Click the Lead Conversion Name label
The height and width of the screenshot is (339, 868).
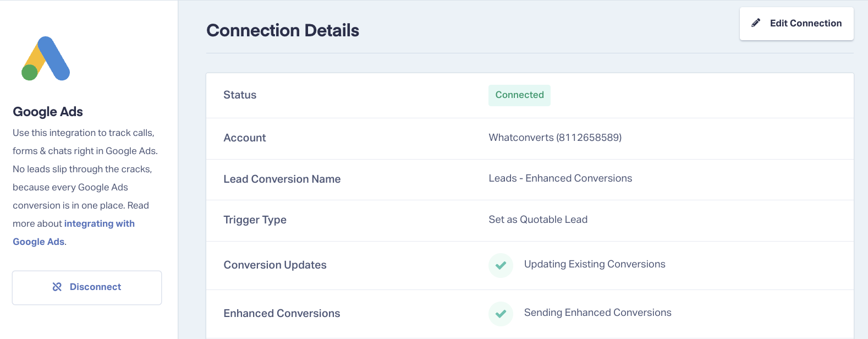pos(282,179)
